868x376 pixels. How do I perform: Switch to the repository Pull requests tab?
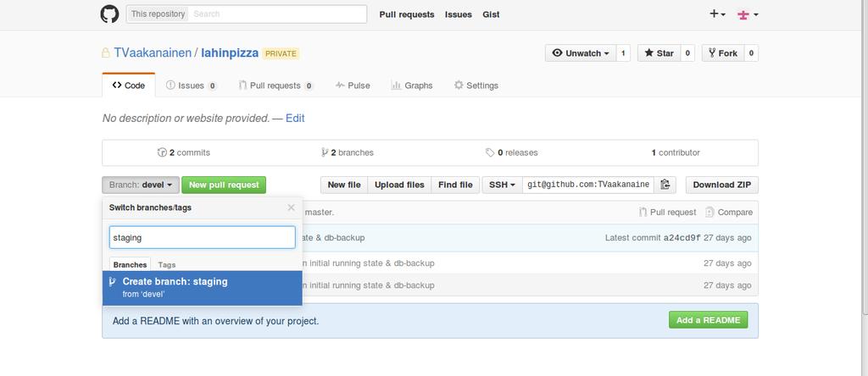275,86
